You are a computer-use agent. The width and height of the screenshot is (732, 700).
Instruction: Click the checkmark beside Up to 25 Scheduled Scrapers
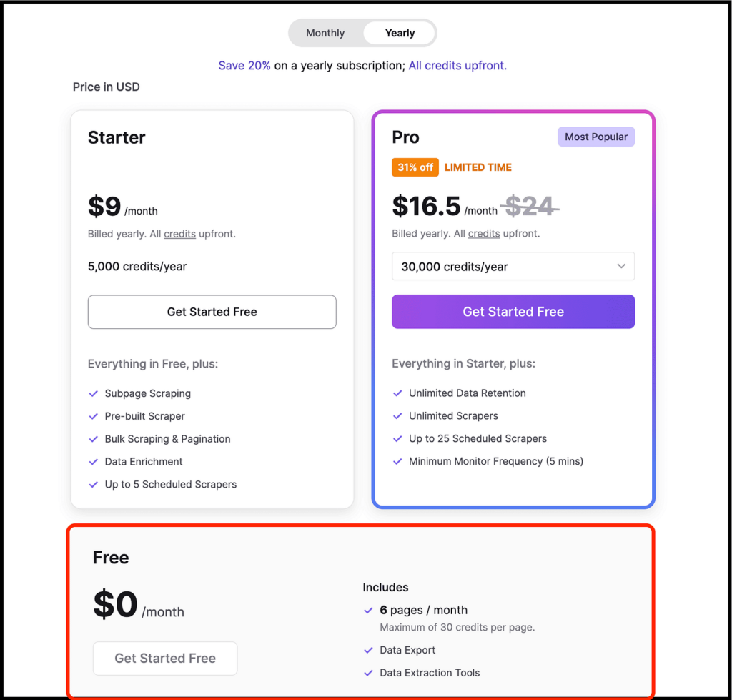tap(398, 439)
